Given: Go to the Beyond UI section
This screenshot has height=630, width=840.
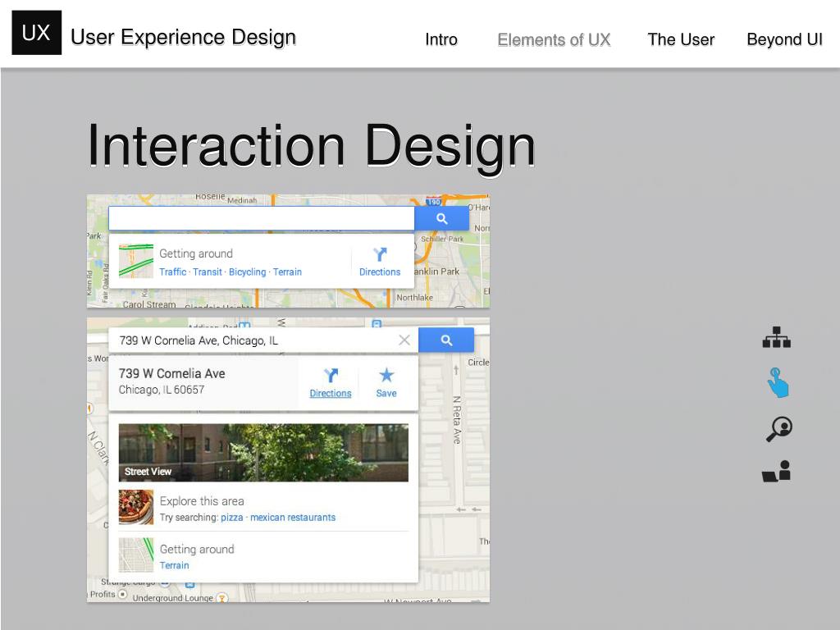Looking at the screenshot, I should click(784, 39).
